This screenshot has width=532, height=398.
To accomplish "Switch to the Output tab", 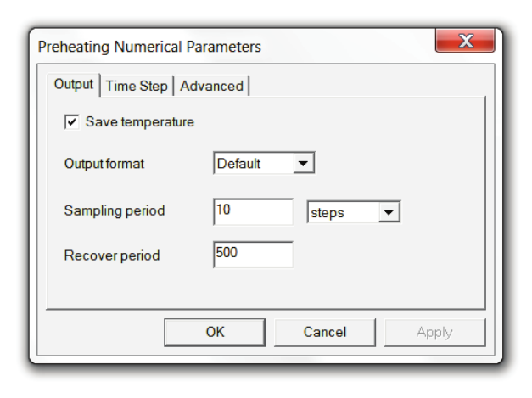I will coord(74,85).
